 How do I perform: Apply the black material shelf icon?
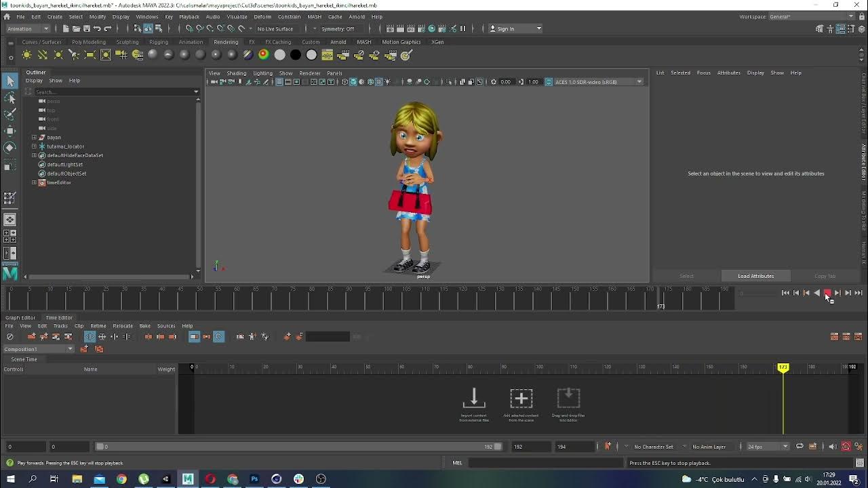(x=296, y=55)
